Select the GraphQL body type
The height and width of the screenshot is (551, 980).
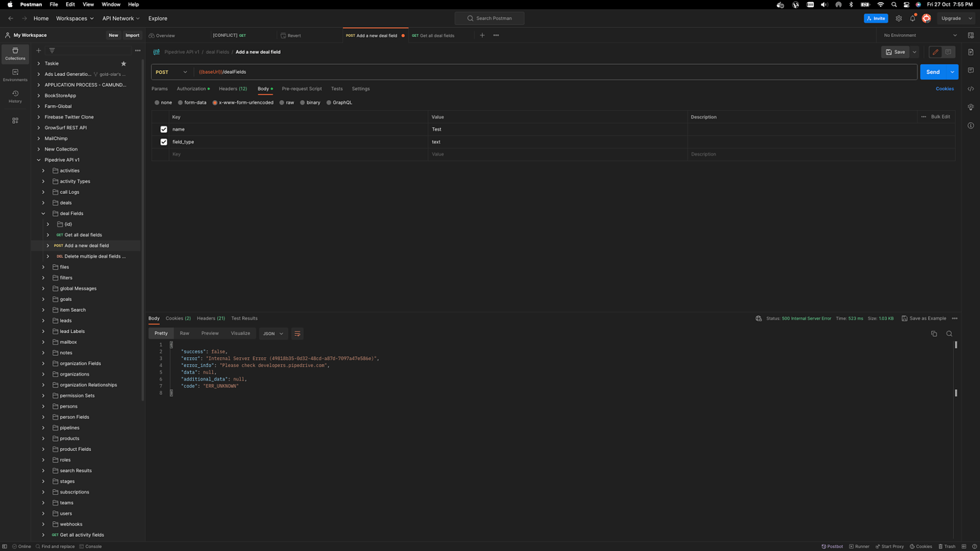pyautogui.click(x=339, y=102)
